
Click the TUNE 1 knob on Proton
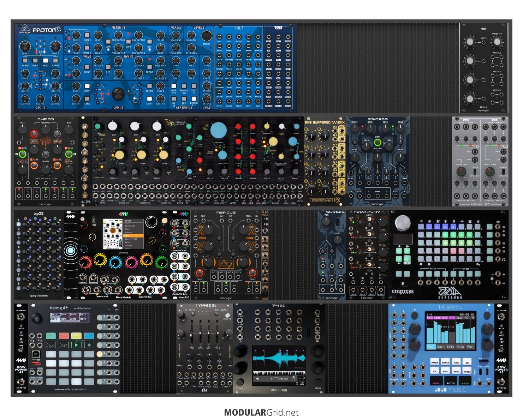click(25, 46)
